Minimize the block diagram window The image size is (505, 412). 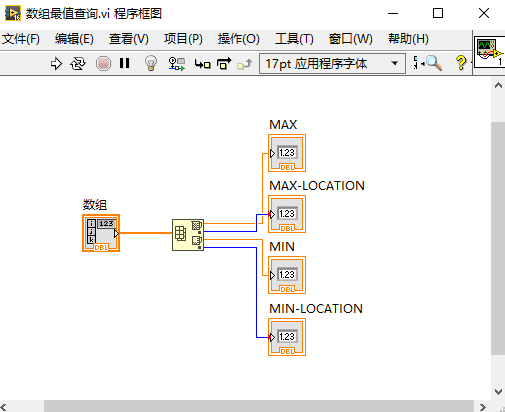click(393, 14)
